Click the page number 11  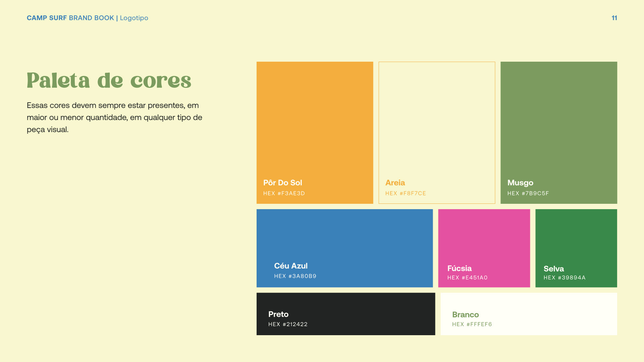click(x=614, y=18)
